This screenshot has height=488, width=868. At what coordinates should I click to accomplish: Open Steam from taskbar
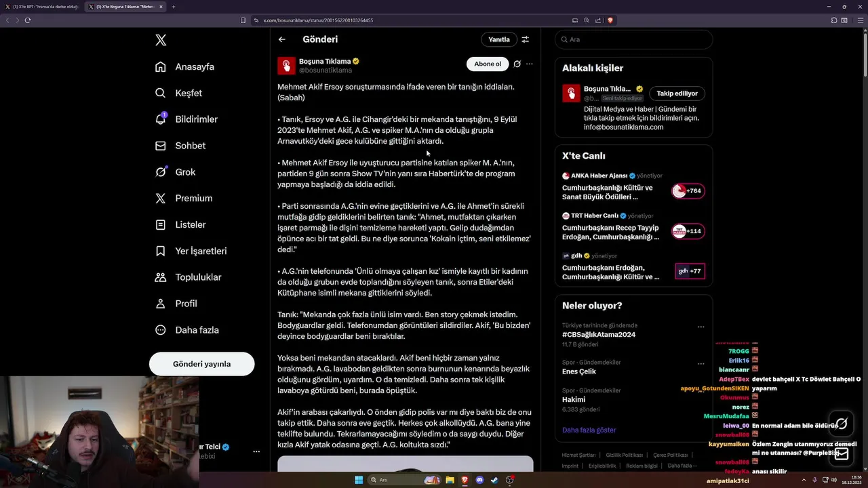(494, 481)
